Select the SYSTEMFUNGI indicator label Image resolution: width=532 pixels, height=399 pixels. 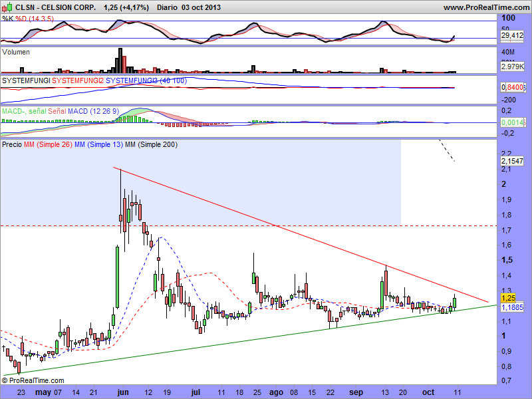click(x=26, y=80)
